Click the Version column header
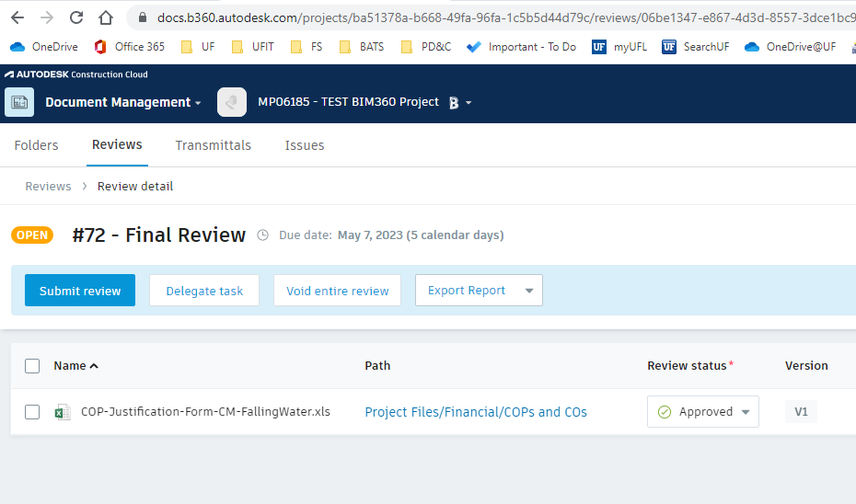The width and height of the screenshot is (856, 504). point(806,366)
